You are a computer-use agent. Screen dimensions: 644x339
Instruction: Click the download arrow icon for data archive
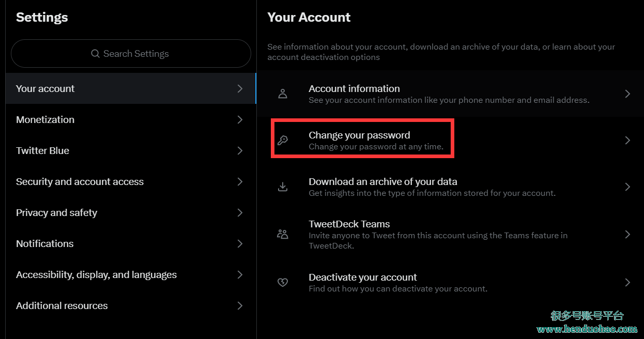tap(283, 187)
